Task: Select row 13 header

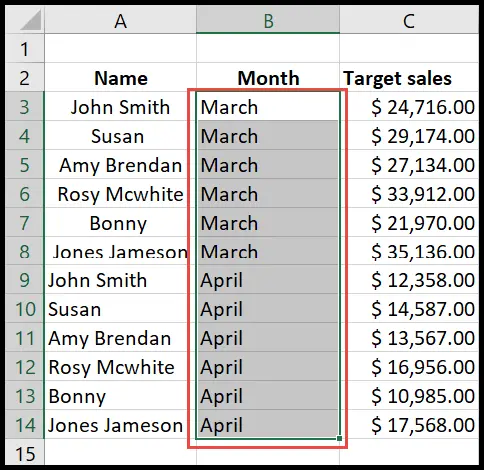Action: pyautogui.click(x=24, y=396)
